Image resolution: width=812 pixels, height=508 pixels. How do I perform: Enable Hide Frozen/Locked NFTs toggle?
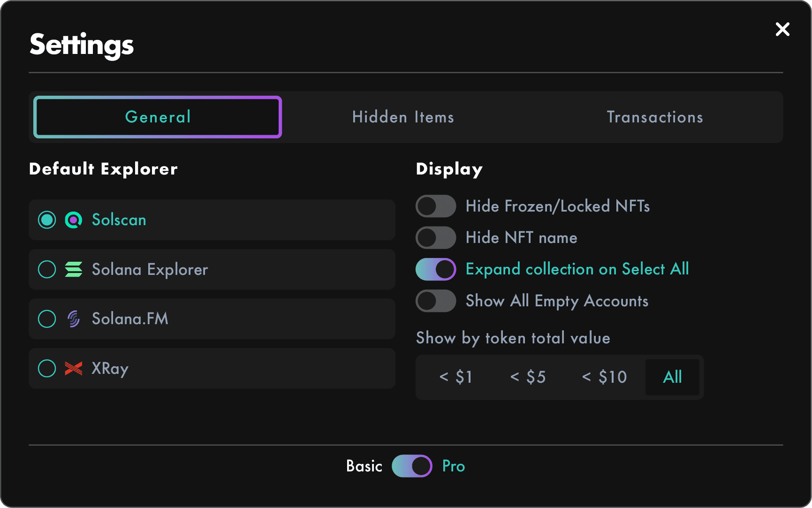(436, 206)
